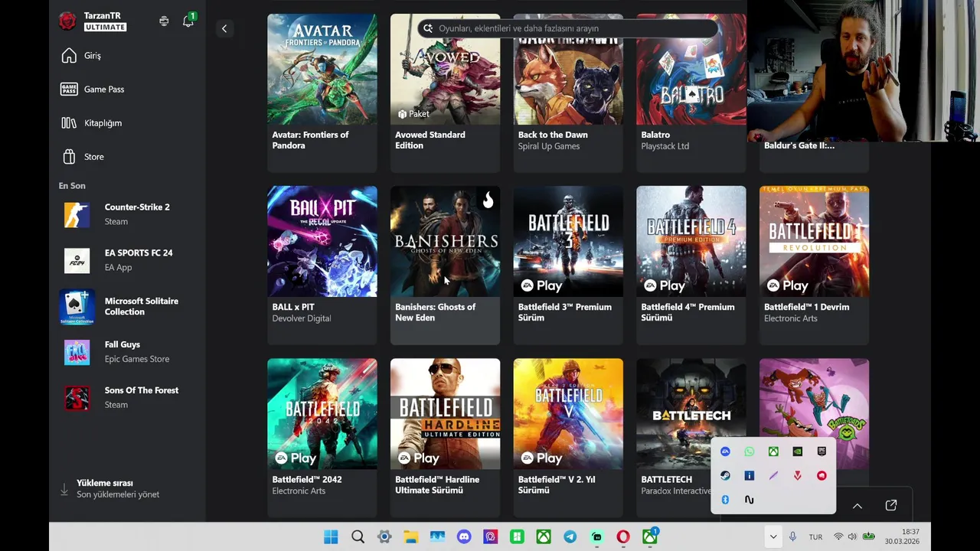This screenshot has height=551, width=980.
Task: Open EA SPORTS FC 24 from recents
Action: click(x=127, y=260)
